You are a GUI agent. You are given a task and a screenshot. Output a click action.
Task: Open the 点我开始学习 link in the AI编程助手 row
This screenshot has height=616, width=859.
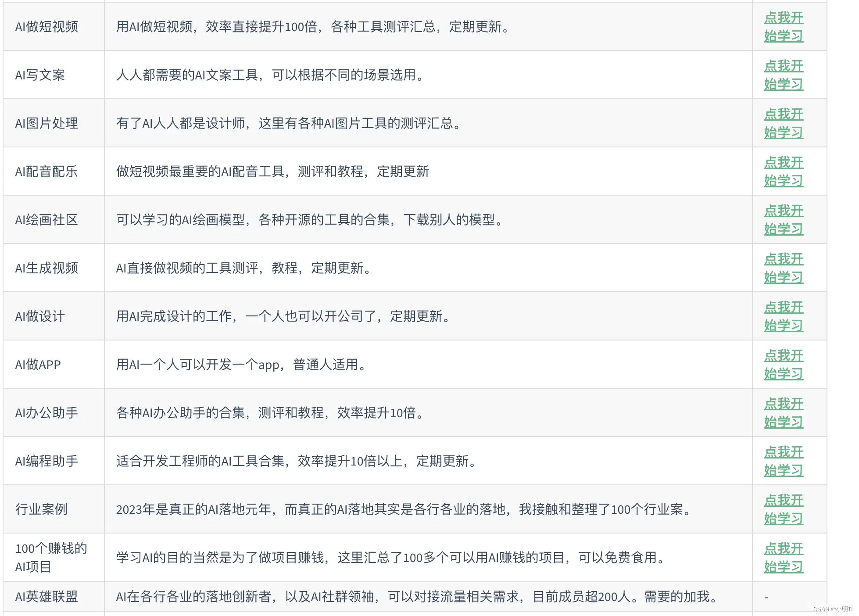[x=784, y=461]
